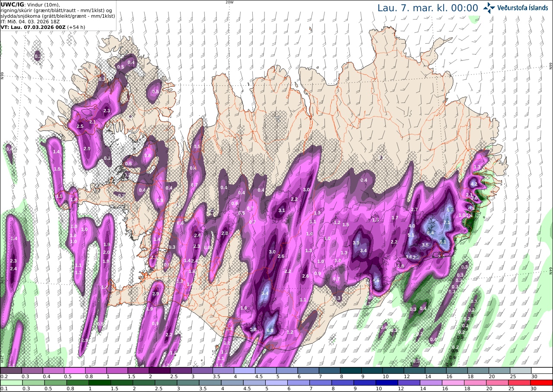
Task: Pick the top-row swatch between 0.2 and 0.3
Action: [x=11, y=370]
